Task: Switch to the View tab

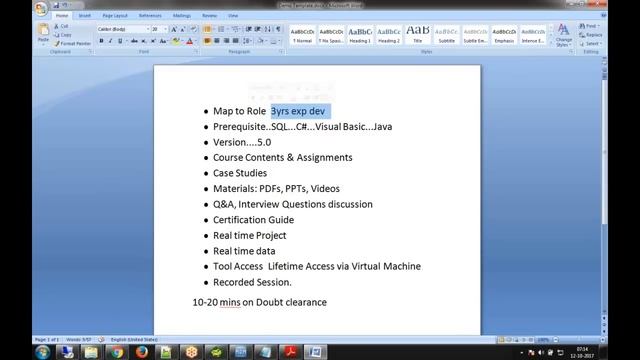Action: (x=233, y=16)
